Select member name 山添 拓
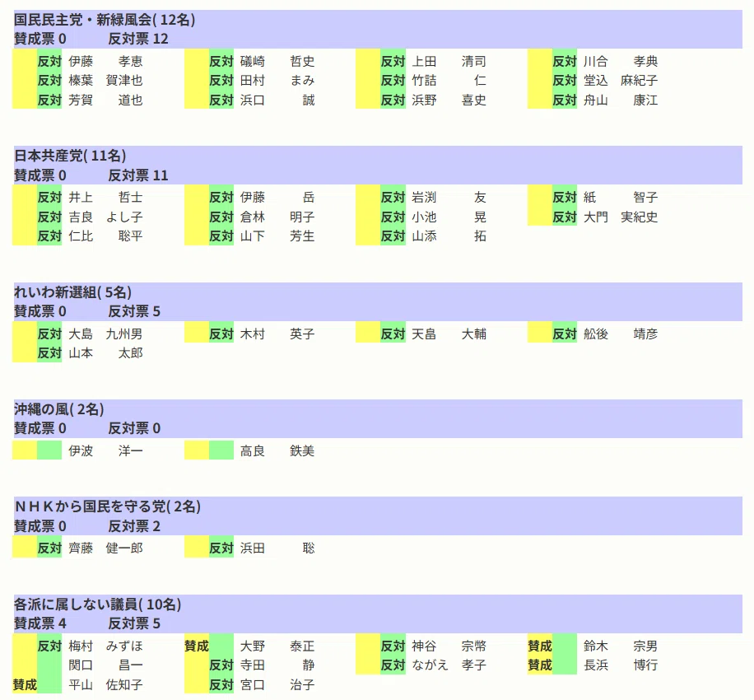Screen dimensions: 754x700 click(449, 236)
